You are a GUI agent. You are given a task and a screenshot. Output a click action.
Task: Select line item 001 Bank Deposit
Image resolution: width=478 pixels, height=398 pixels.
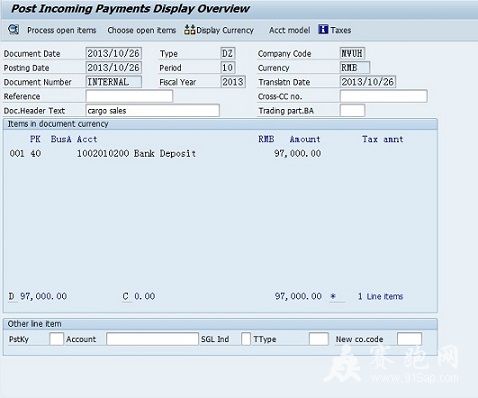(x=165, y=154)
